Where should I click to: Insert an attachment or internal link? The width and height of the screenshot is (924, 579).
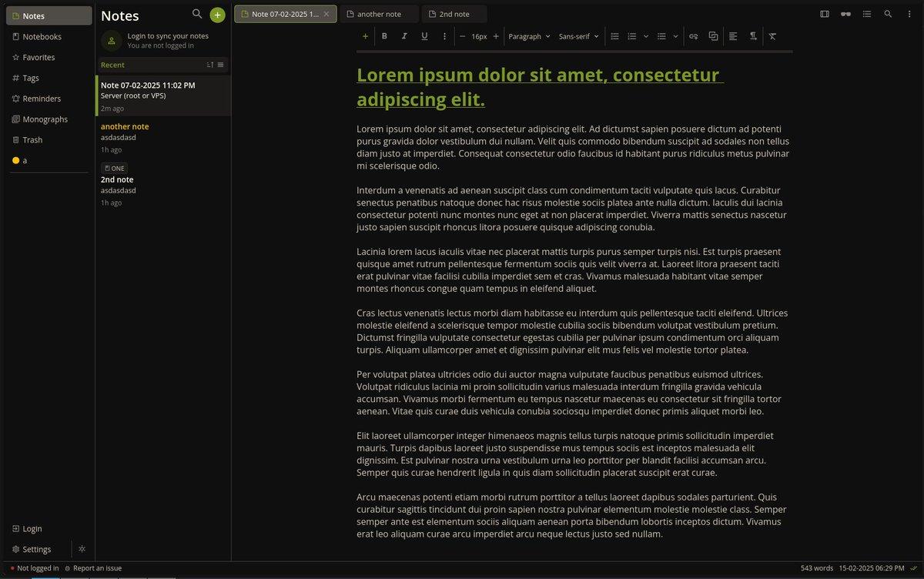[713, 36]
